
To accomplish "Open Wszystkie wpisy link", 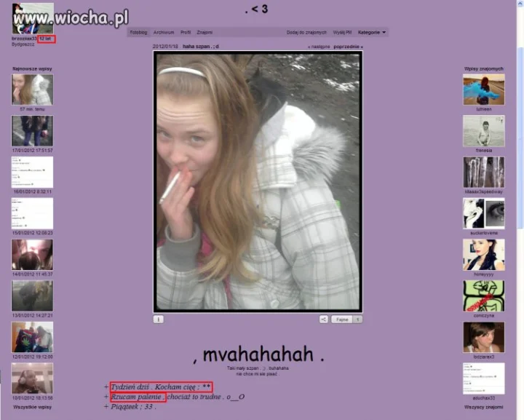I will [33, 407].
